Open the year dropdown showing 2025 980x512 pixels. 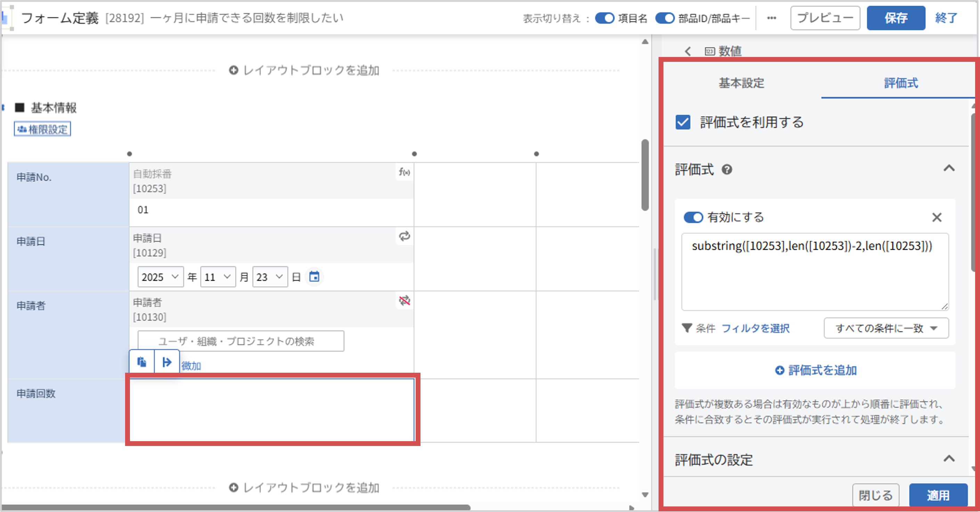point(160,276)
